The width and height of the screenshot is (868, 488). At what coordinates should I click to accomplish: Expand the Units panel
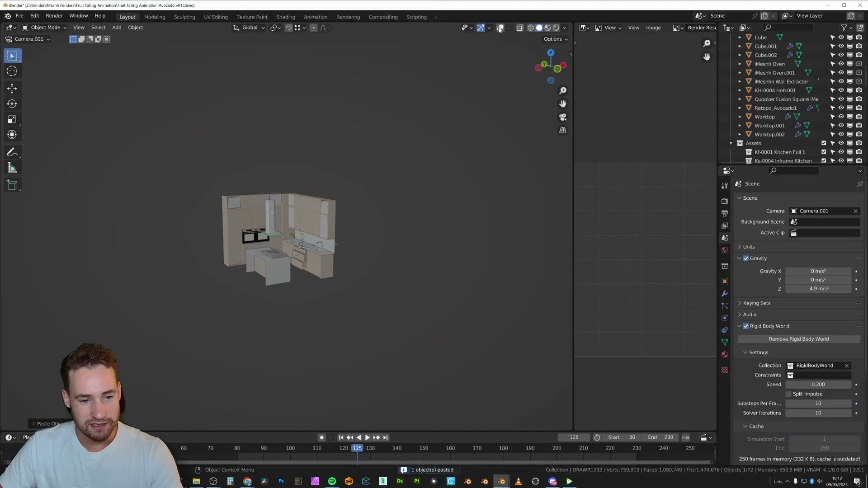pos(749,247)
